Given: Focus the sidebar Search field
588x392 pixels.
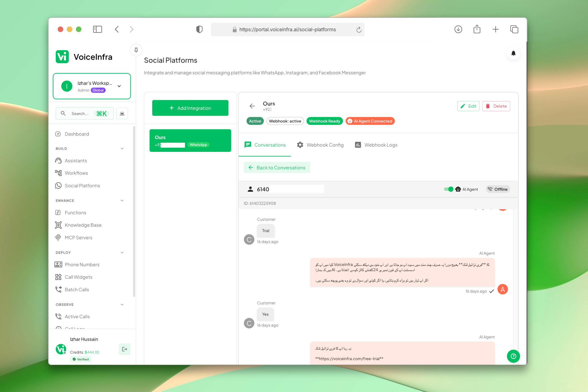Looking at the screenshot, I should pyautogui.click(x=85, y=114).
